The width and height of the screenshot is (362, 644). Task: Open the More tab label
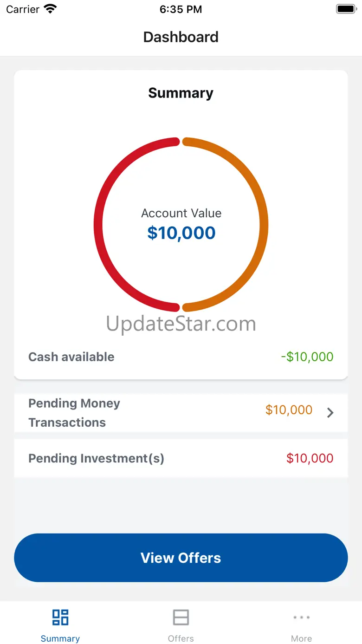click(301, 638)
